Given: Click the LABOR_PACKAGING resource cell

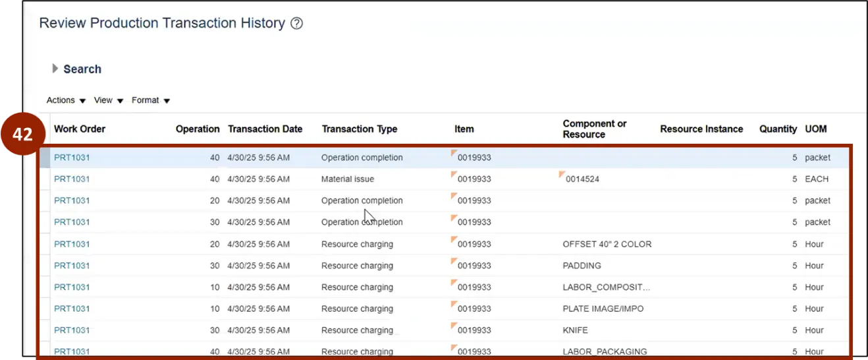Looking at the screenshot, I should tap(605, 351).
